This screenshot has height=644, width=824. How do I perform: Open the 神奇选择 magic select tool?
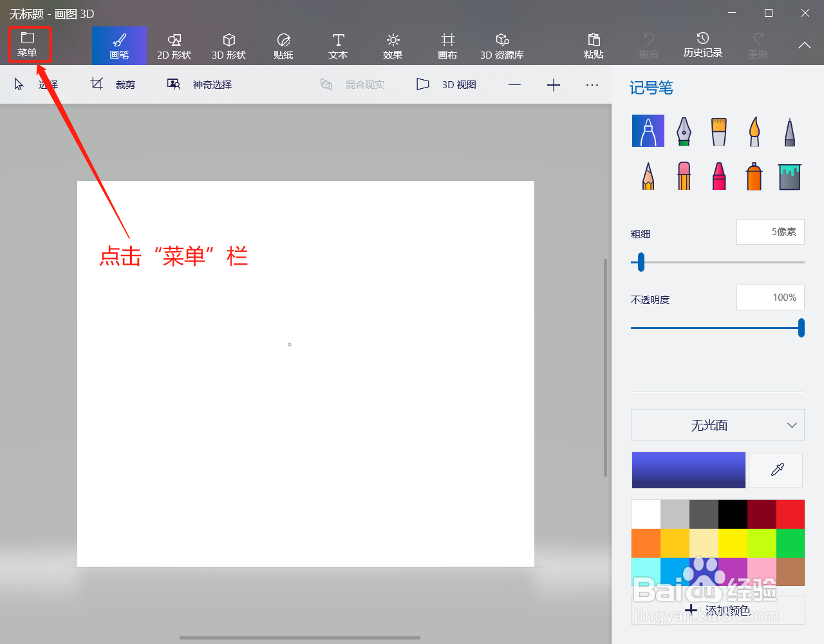(x=200, y=84)
